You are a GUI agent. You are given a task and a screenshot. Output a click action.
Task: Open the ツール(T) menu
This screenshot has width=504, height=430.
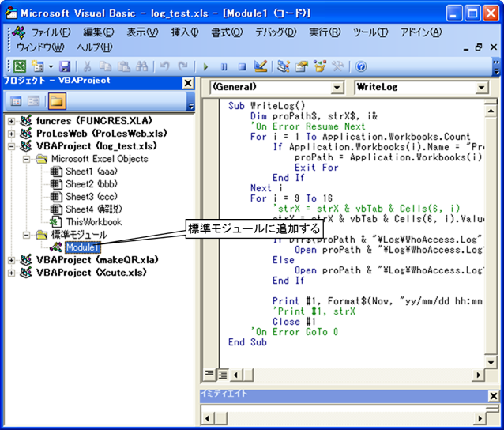point(370,32)
